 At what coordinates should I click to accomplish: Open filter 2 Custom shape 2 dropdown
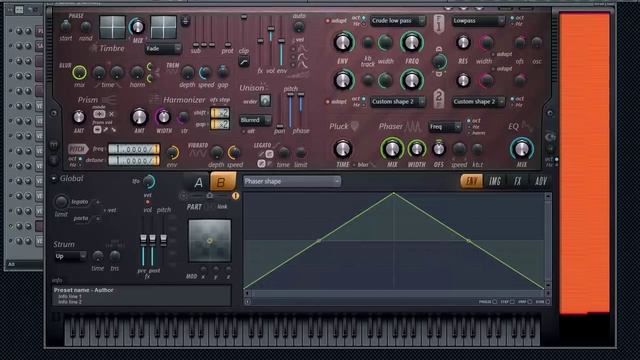[x=398, y=101]
